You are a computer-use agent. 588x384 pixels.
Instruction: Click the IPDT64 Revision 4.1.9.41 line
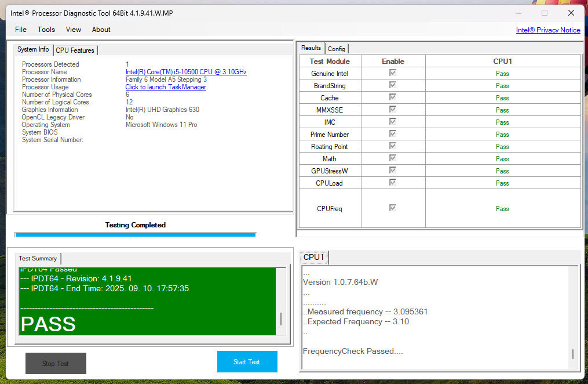(x=76, y=278)
